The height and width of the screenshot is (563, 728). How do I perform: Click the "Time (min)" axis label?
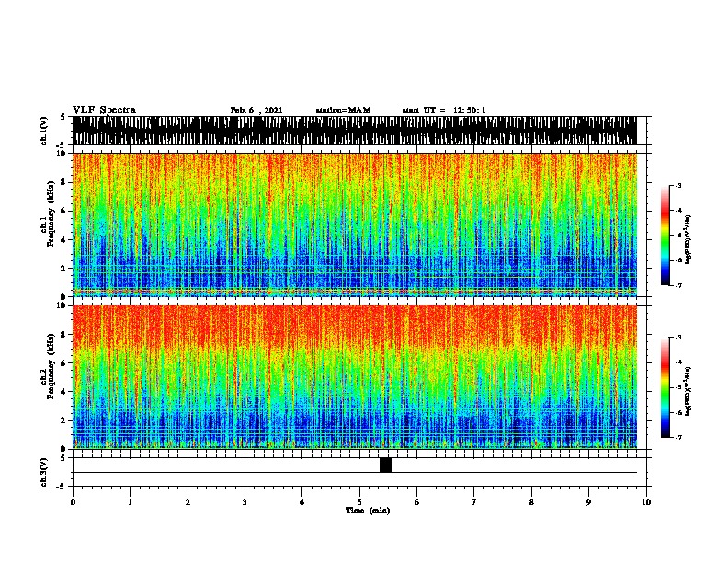pyautogui.click(x=368, y=511)
